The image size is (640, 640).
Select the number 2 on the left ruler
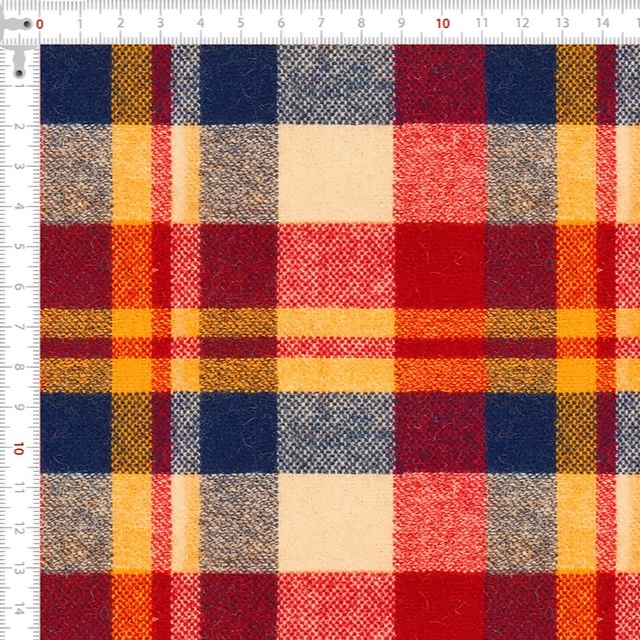[20, 127]
